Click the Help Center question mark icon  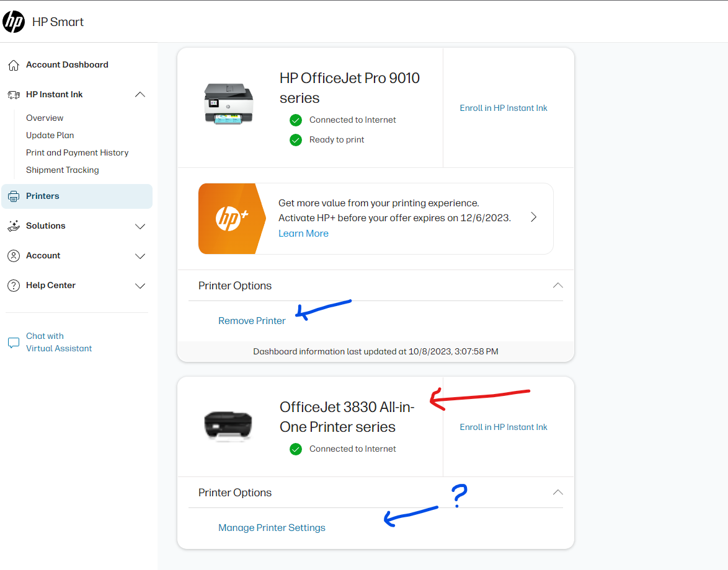(x=14, y=286)
